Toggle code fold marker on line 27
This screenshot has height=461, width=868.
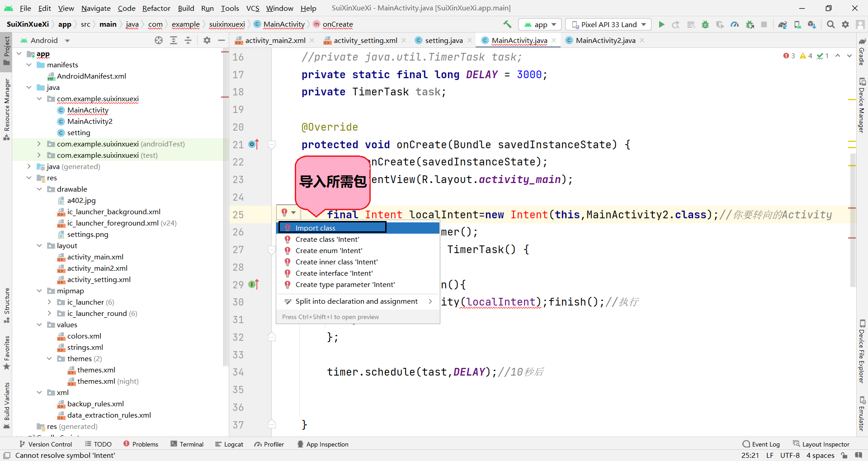(272, 249)
